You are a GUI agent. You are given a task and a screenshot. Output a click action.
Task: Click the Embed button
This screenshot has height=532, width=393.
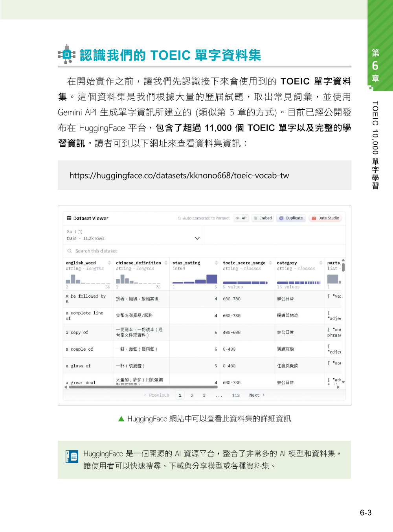pyautogui.click(x=263, y=218)
